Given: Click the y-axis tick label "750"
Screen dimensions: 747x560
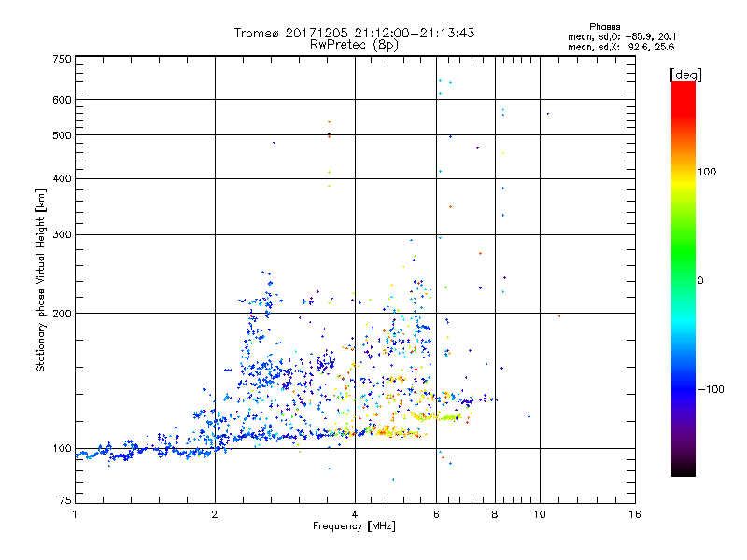Looking at the screenshot, I should coord(62,59).
